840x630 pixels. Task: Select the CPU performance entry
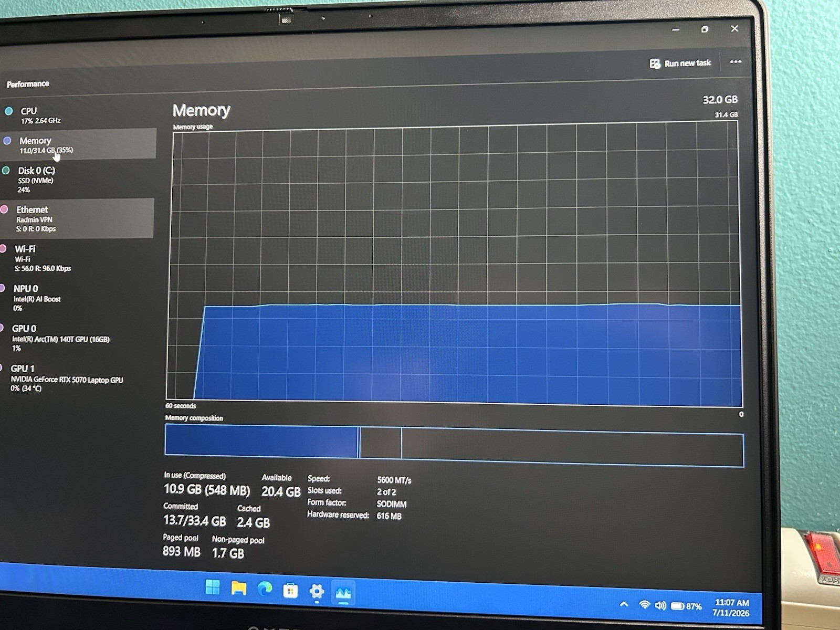pyautogui.click(x=79, y=115)
